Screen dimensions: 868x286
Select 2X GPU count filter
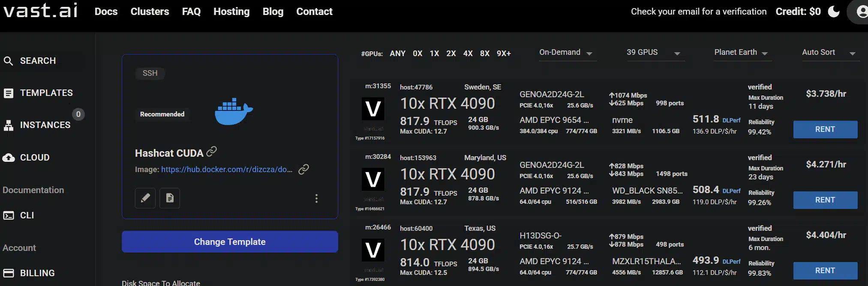tap(451, 54)
